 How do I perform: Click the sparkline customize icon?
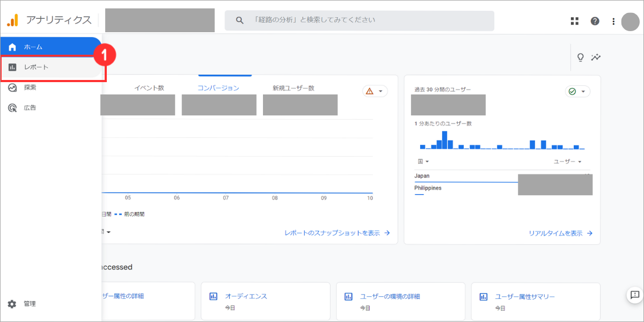click(x=596, y=57)
